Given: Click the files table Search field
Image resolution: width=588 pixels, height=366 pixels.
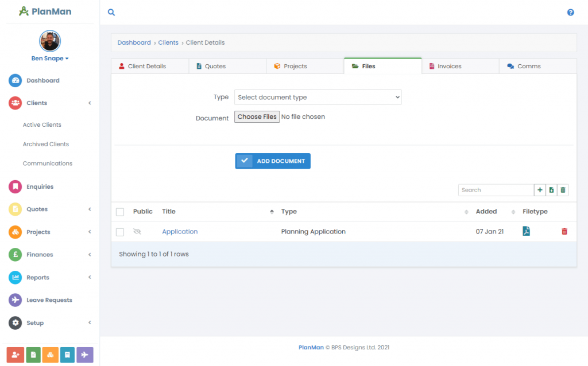Looking at the screenshot, I should pos(496,190).
